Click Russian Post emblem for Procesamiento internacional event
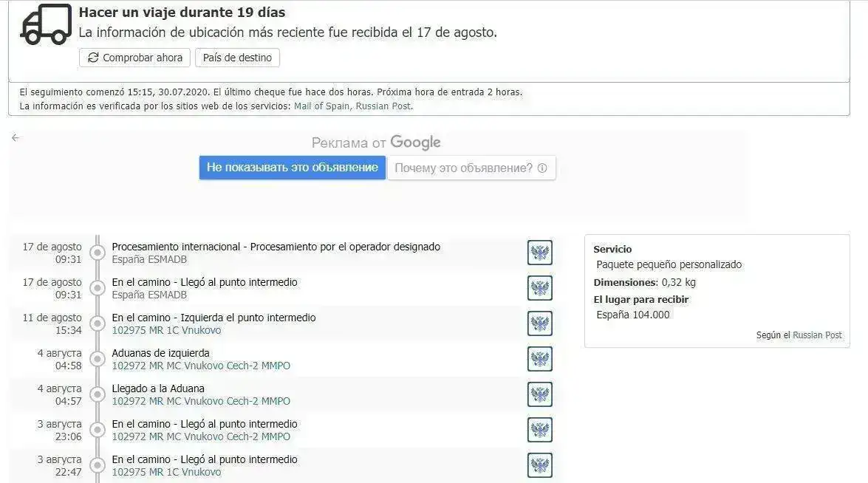868x483 pixels. [540, 253]
